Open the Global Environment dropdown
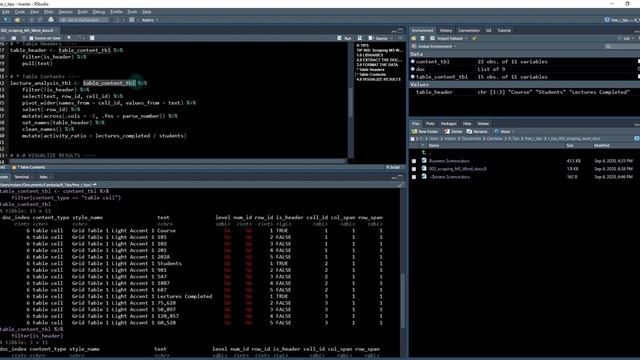 click(435, 47)
